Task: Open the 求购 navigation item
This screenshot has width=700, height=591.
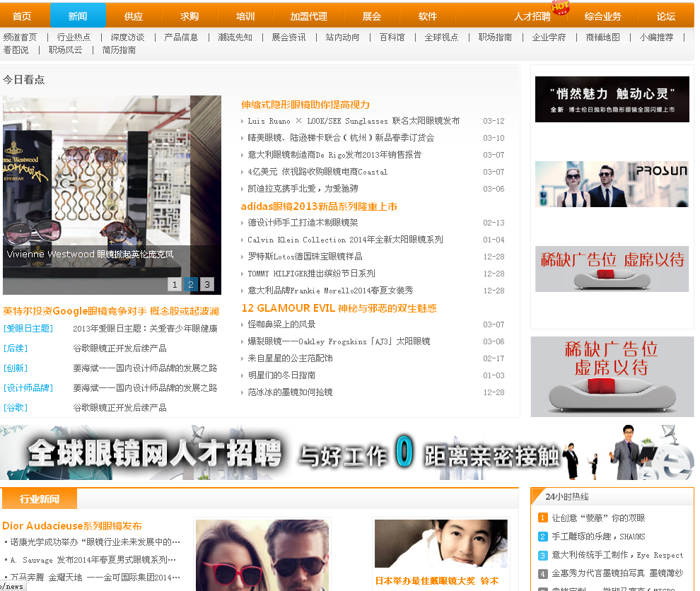Action: click(189, 16)
